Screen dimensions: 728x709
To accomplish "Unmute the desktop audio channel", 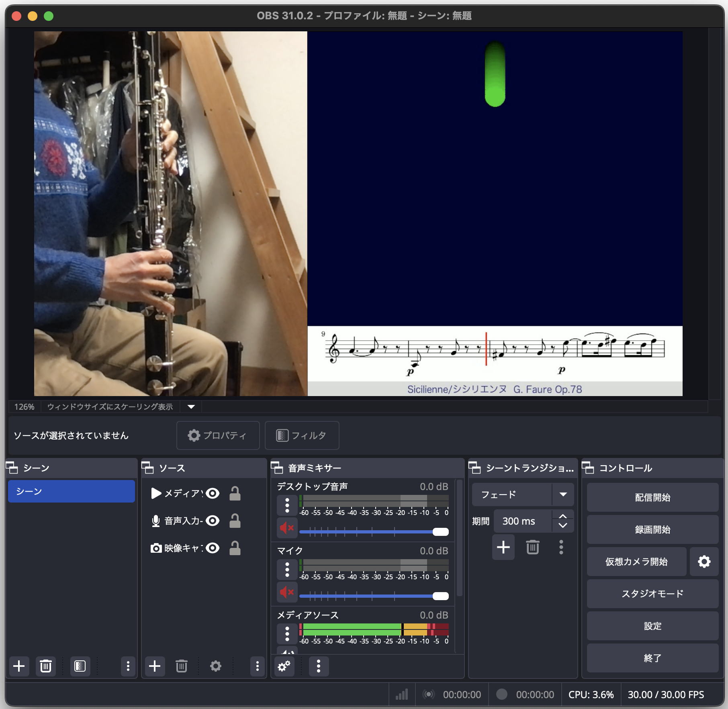I will (x=287, y=528).
